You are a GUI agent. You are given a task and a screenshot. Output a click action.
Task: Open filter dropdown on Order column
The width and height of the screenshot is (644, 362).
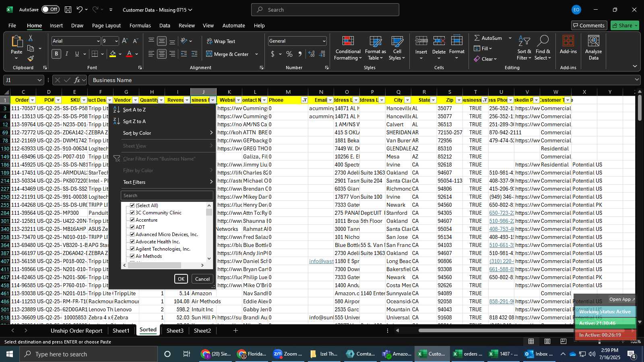click(x=33, y=100)
